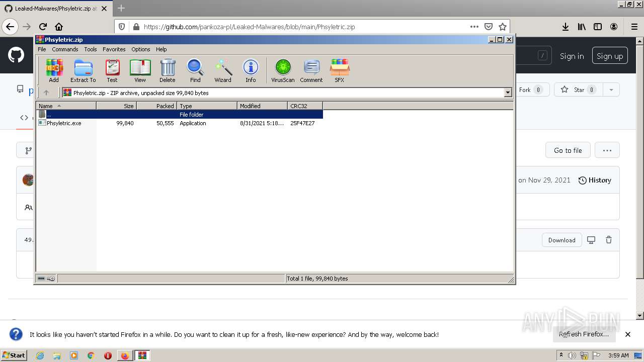Image resolution: width=644 pixels, height=362 pixels.
Task: Sort by CRC32 column header
Action: click(305, 106)
